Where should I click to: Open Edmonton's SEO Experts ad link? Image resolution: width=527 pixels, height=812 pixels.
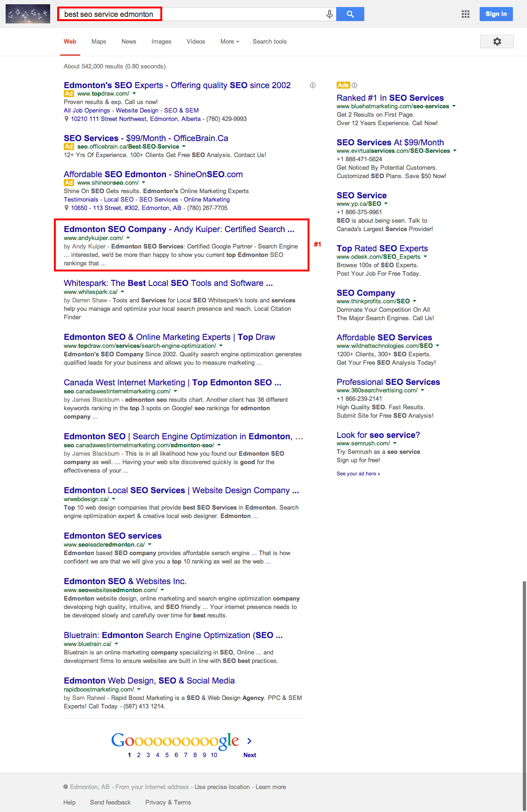(177, 85)
